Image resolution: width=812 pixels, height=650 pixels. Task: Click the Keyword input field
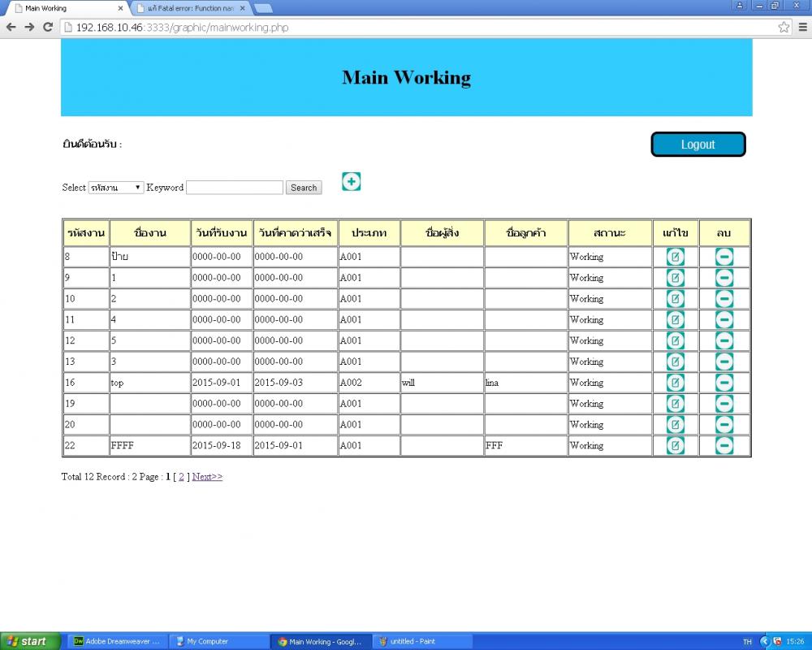(x=235, y=187)
